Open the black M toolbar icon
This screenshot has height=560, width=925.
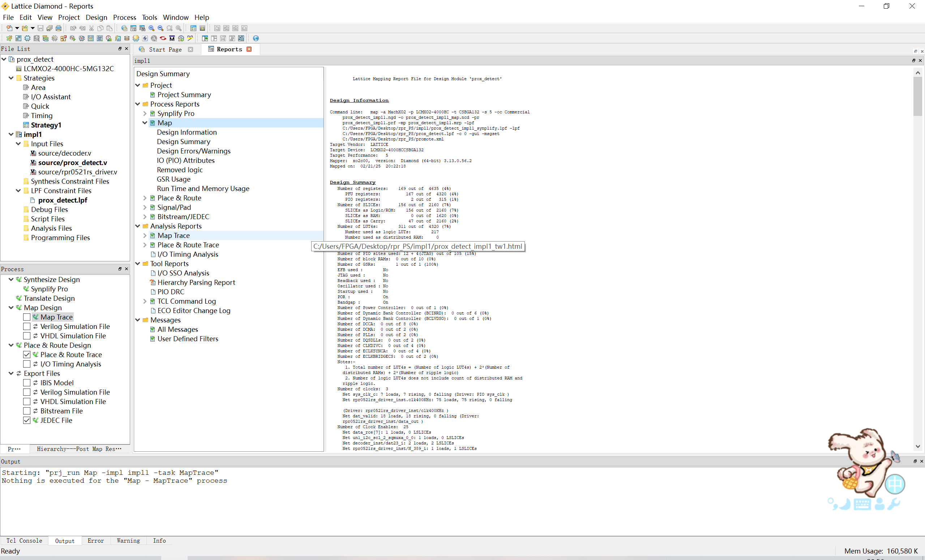pyautogui.click(x=172, y=38)
